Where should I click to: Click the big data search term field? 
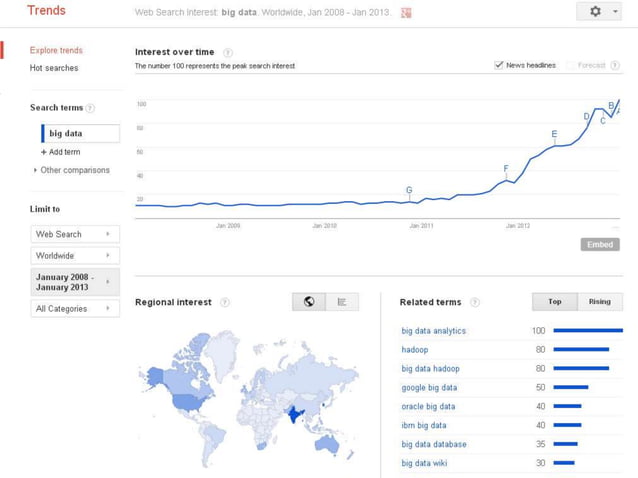(x=80, y=133)
